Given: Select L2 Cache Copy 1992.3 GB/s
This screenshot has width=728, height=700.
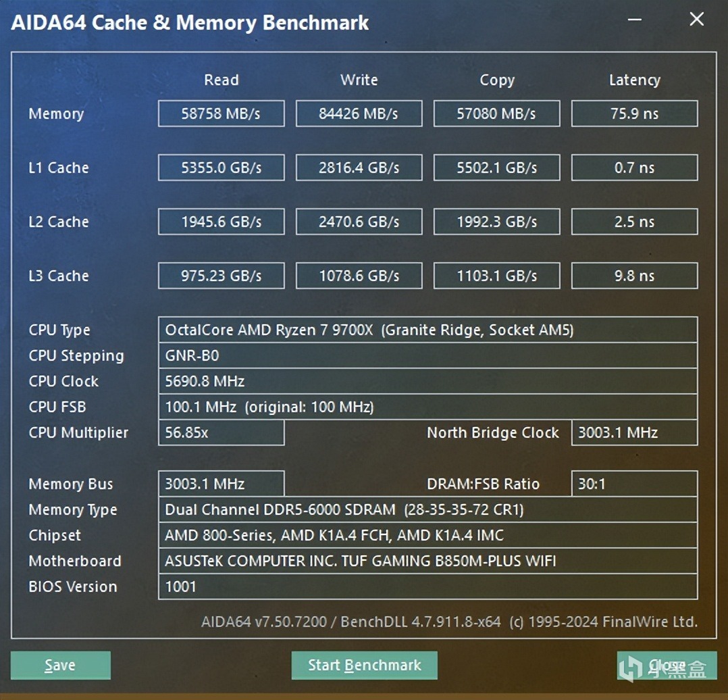Looking at the screenshot, I should point(497,222).
